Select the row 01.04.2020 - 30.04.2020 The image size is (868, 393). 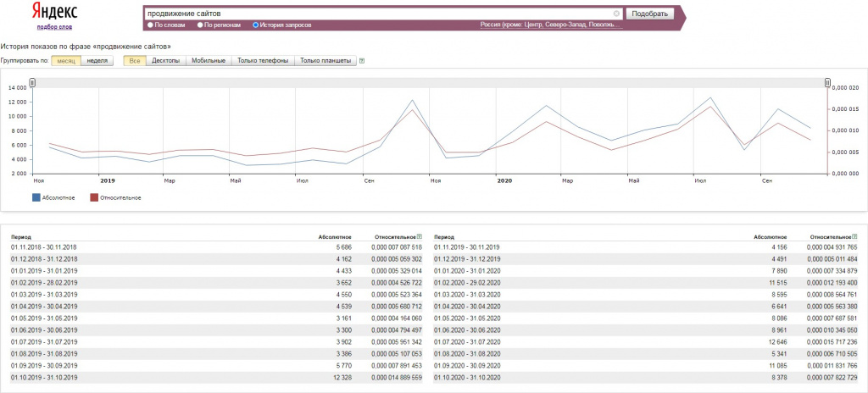point(646,307)
